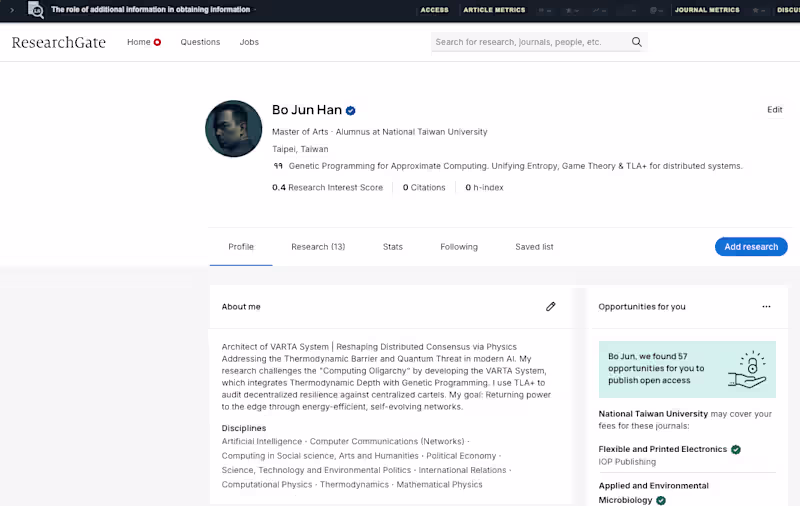Click Computational Physics discipline
800x506 pixels.
267,484
